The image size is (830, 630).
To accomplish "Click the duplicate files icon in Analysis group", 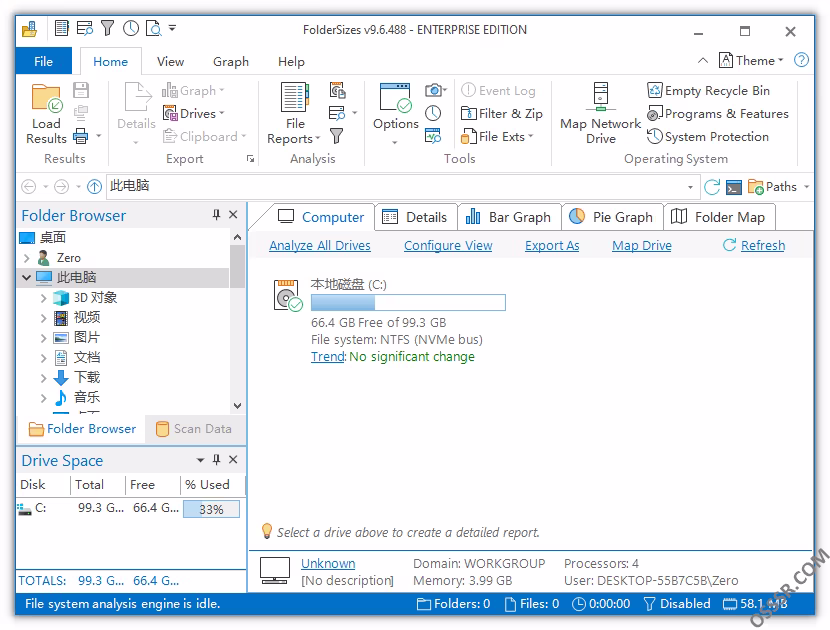I will point(337,91).
